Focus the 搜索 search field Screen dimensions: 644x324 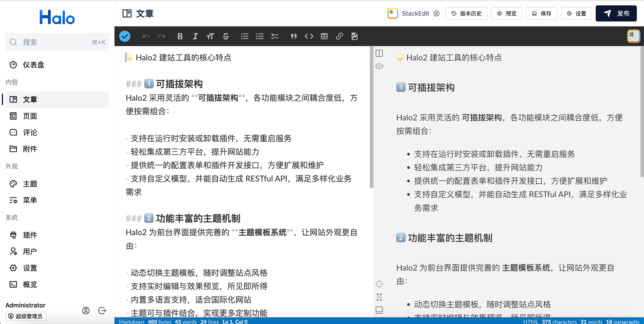pos(57,42)
